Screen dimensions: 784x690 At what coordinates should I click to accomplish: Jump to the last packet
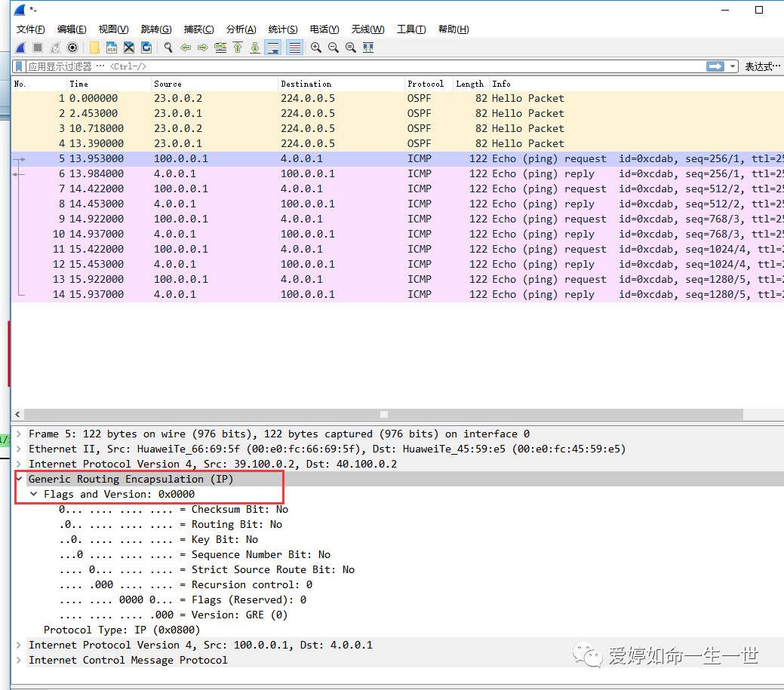coord(255,48)
